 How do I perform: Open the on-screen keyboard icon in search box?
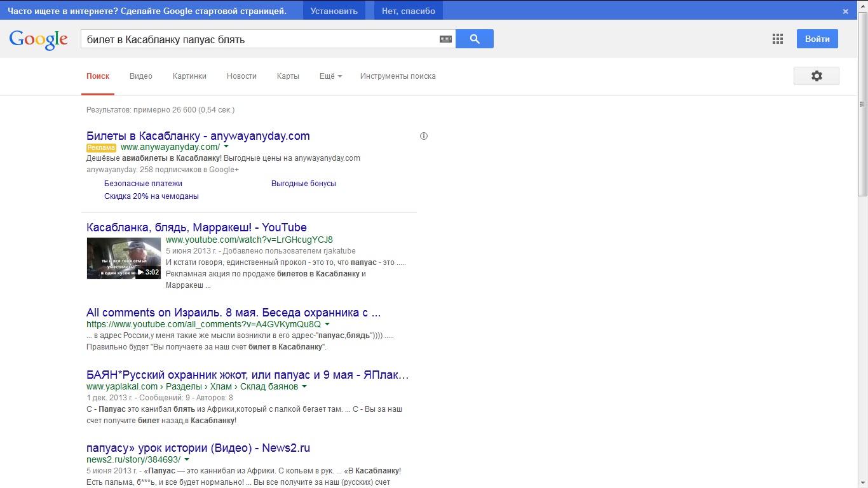[445, 39]
